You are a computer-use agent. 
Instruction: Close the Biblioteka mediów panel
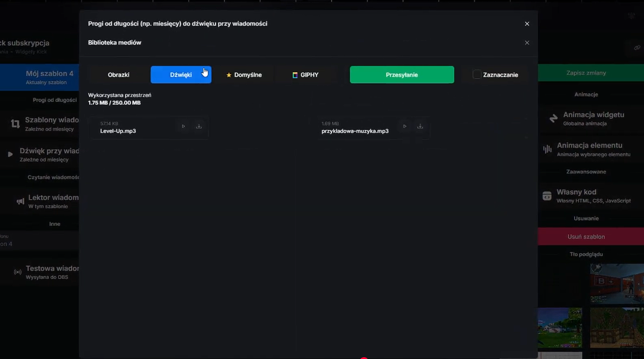527,43
